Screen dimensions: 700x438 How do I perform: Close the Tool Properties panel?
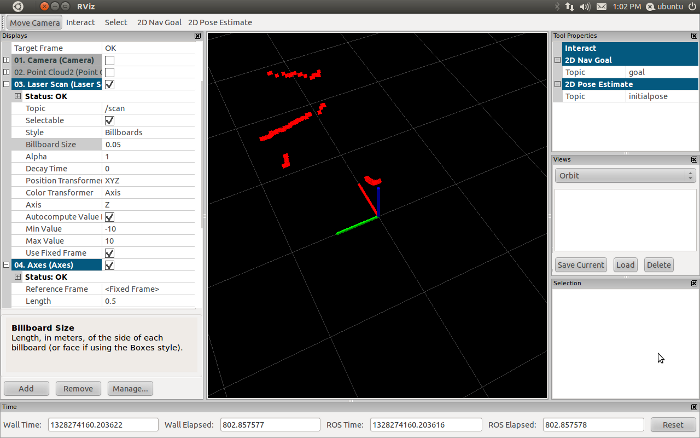[693, 36]
